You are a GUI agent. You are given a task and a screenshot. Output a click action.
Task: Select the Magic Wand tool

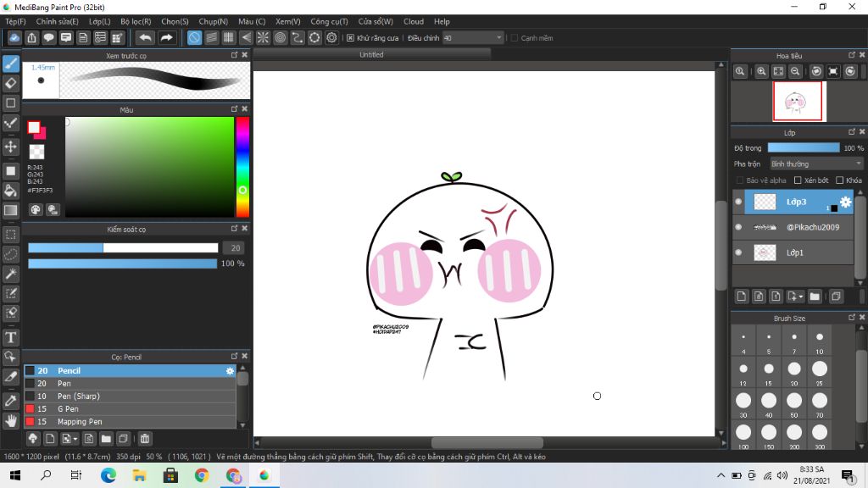(x=10, y=274)
